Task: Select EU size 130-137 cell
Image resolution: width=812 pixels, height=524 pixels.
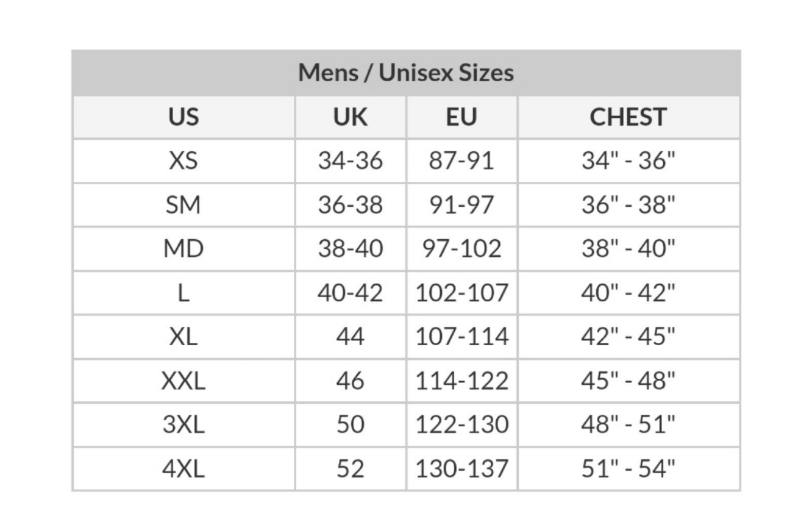Action: coord(461,469)
